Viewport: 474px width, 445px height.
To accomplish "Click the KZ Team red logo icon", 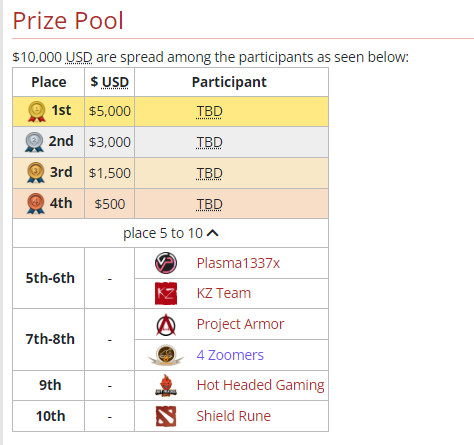I will 166,293.
